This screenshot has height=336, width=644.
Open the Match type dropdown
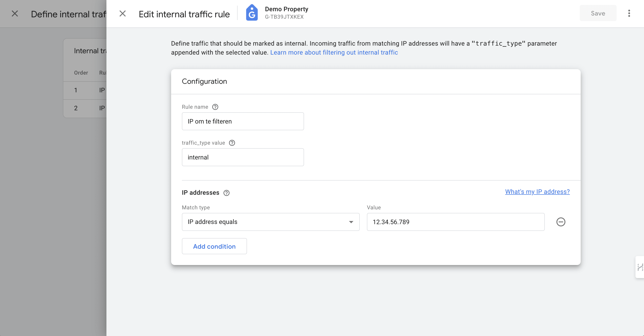pos(271,222)
